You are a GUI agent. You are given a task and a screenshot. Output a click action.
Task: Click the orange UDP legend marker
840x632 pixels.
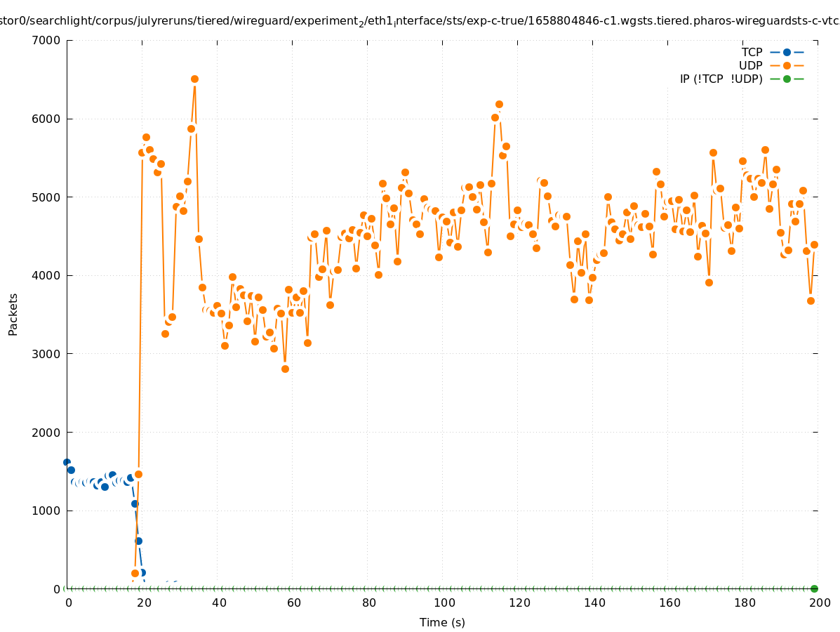(x=787, y=65)
